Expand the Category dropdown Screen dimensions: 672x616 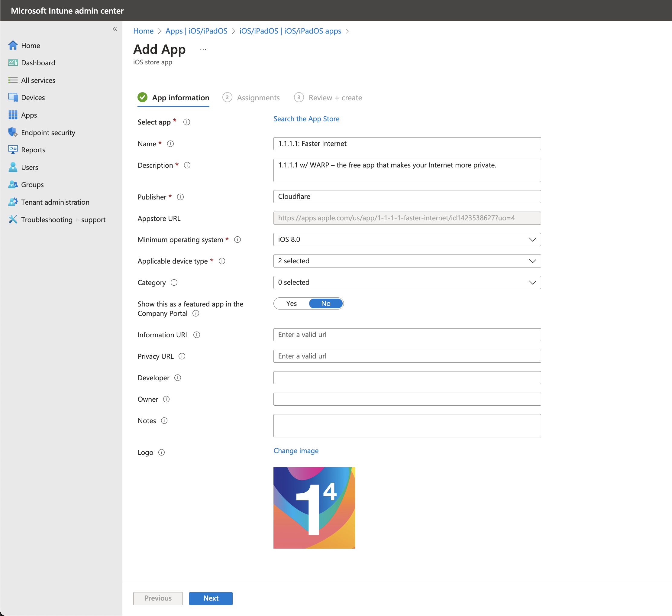coord(407,282)
